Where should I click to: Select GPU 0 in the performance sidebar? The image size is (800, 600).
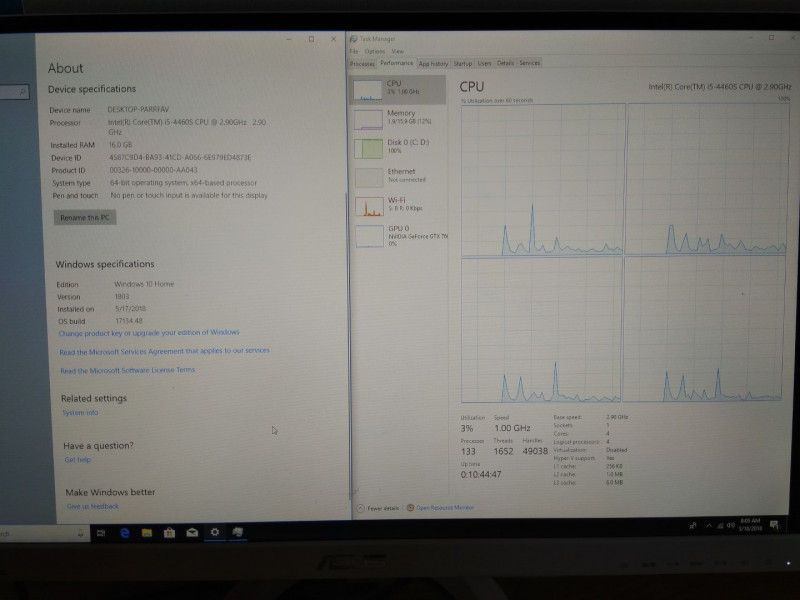[x=400, y=236]
